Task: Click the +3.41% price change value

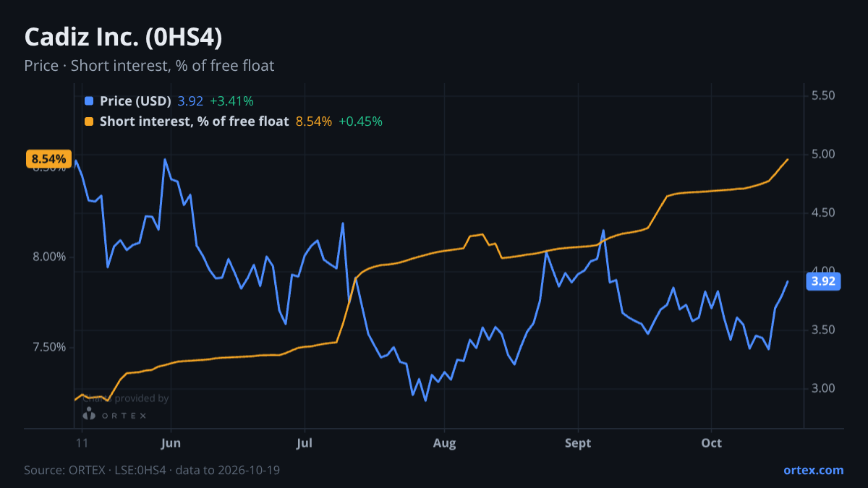Action: pos(231,101)
